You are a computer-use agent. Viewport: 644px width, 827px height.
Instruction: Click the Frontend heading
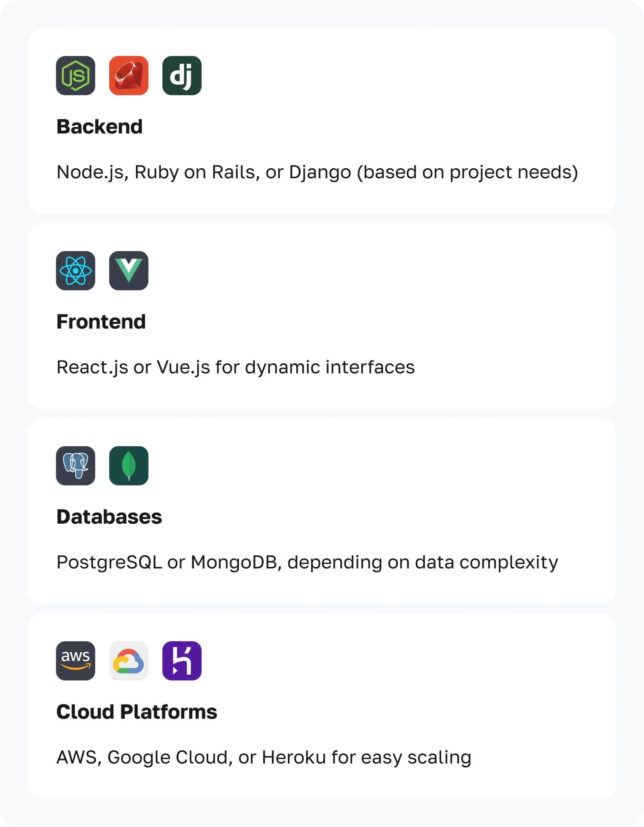pyautogui.click(x=101, y=321)
